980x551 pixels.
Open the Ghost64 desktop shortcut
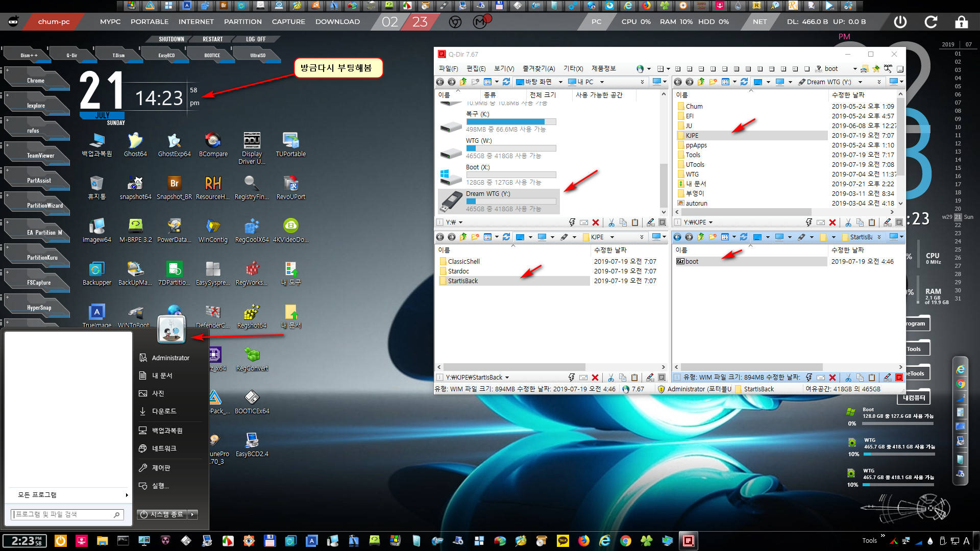[x=135, y=145]
